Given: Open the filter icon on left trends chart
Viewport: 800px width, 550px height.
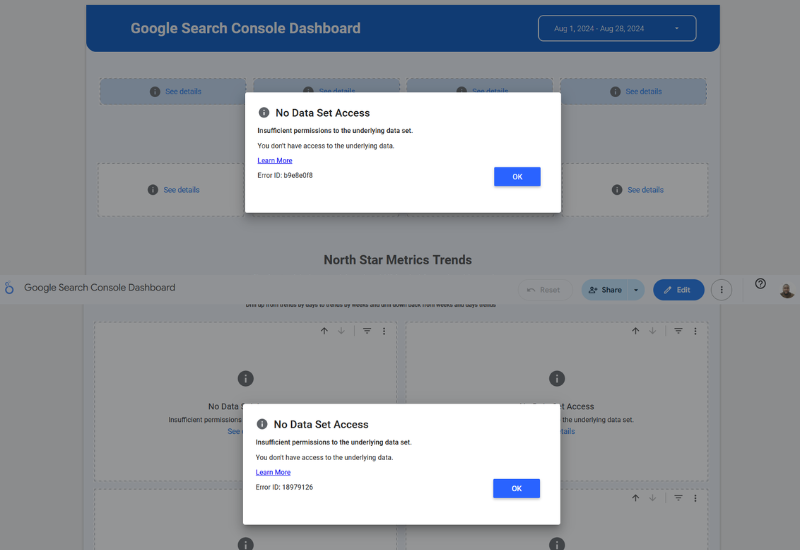Looking at the screenshot, I should (367, 331).
